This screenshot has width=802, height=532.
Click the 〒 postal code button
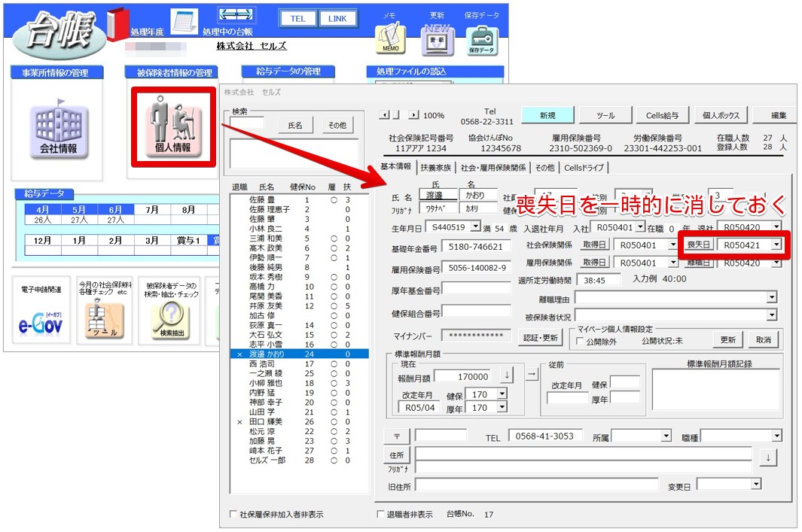pos(397,436)
